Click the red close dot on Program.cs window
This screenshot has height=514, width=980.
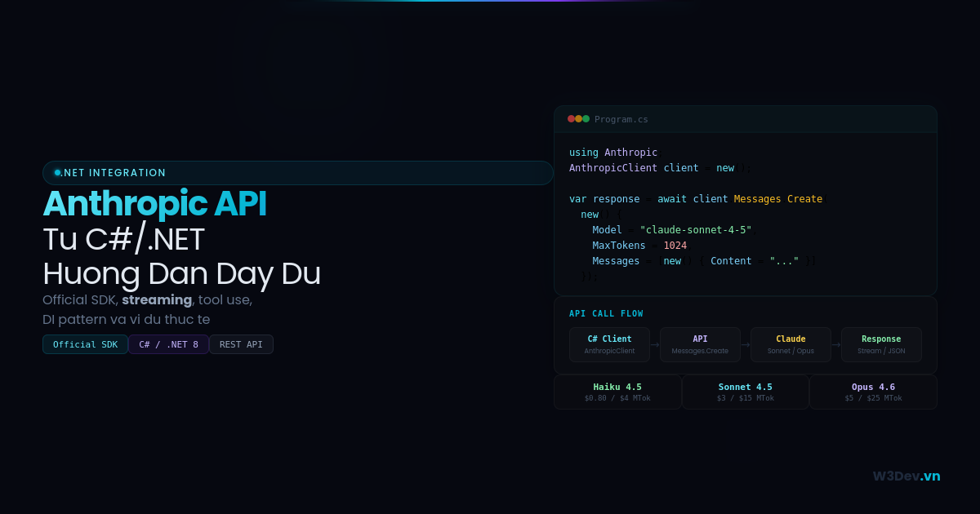tap(569, 118)
